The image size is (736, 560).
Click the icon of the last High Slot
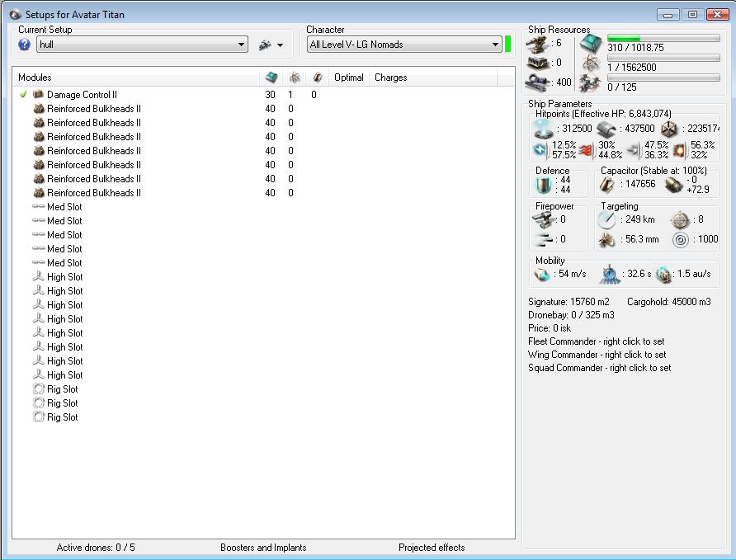click(39, 374)
